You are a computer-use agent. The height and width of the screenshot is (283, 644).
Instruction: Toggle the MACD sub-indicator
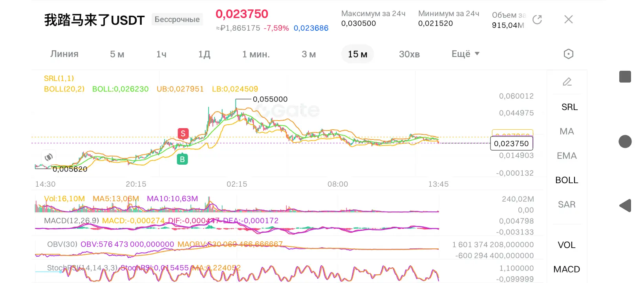click(x=567, y=269)
